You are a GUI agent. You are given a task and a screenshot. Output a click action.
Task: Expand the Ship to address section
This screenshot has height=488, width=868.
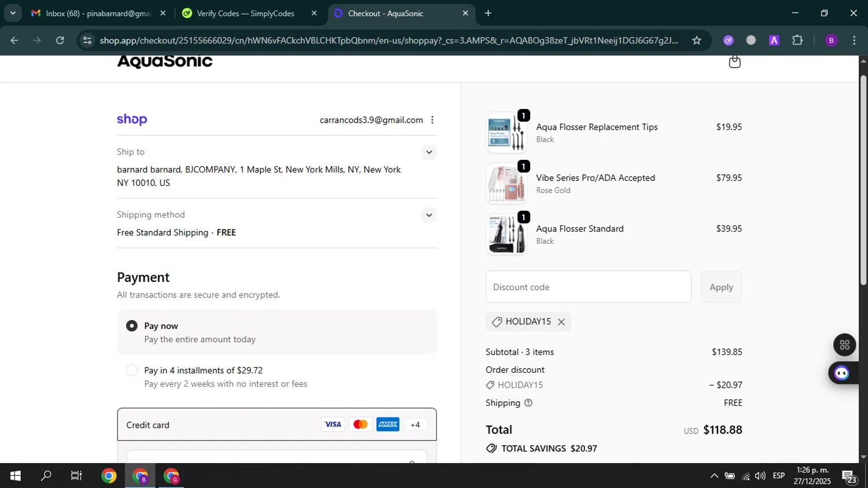429,152
